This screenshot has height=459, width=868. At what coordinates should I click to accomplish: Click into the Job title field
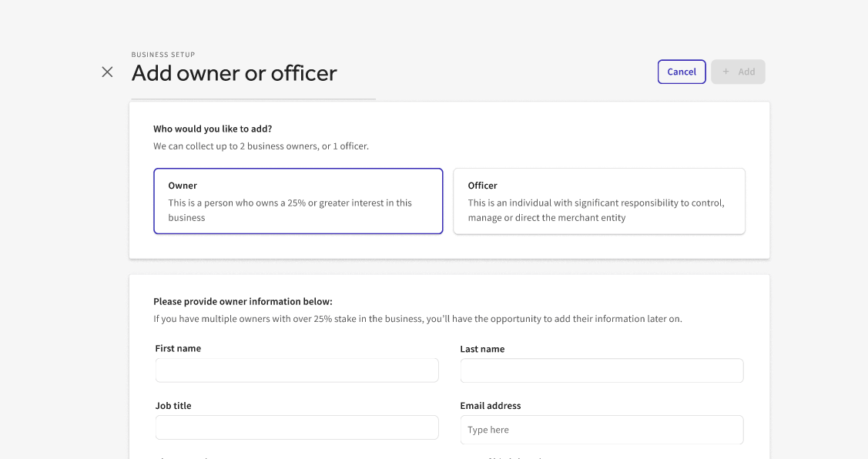(x=297, y=427)
